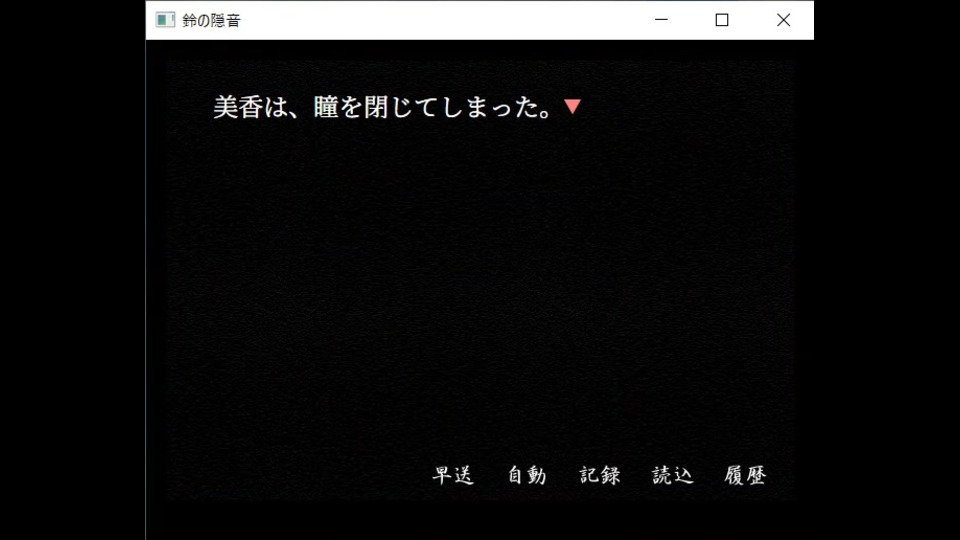This screenshot has width=960, height=540.
Task: Advance text via the pink triangle indicator
Action: [x=572, y=107]
